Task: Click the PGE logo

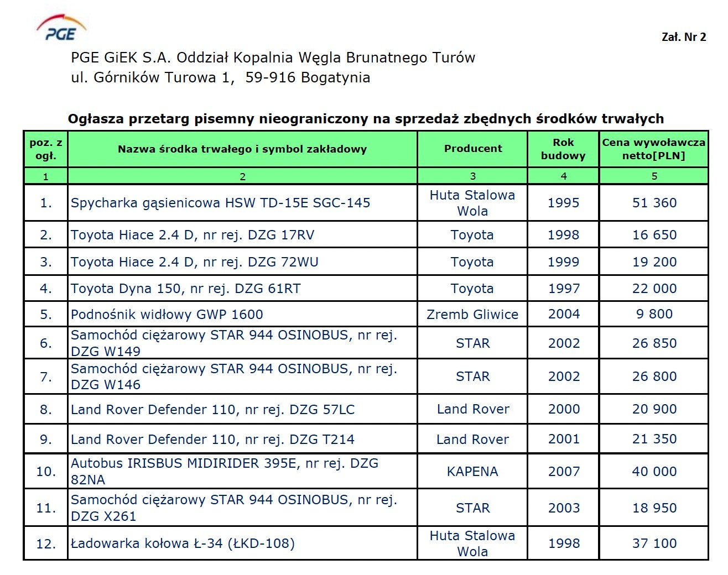Action: pyautogui.click(x=61, y=29)
